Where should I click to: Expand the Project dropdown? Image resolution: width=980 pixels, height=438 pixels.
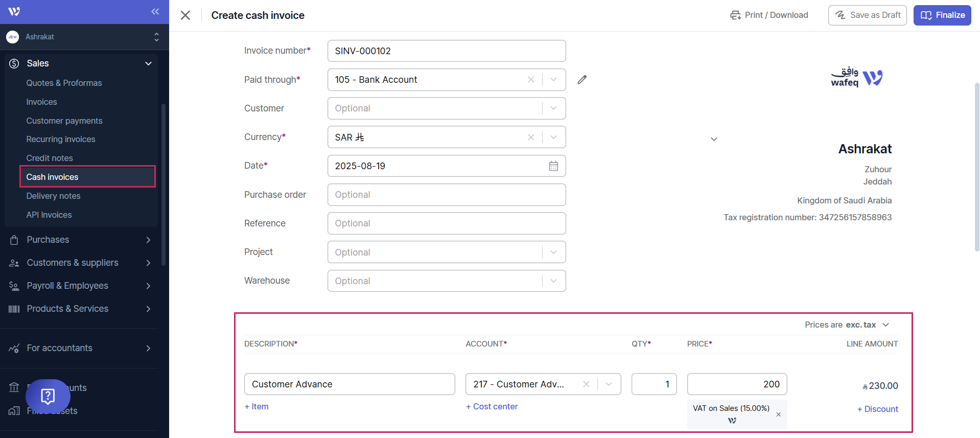tap(553, 252)
